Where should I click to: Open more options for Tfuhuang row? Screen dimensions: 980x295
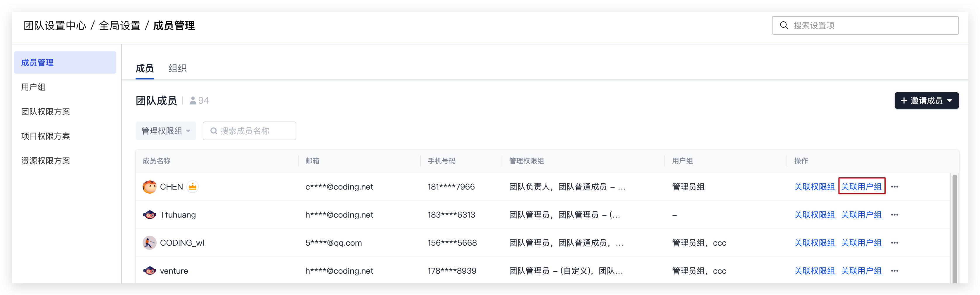pos(895,215)
